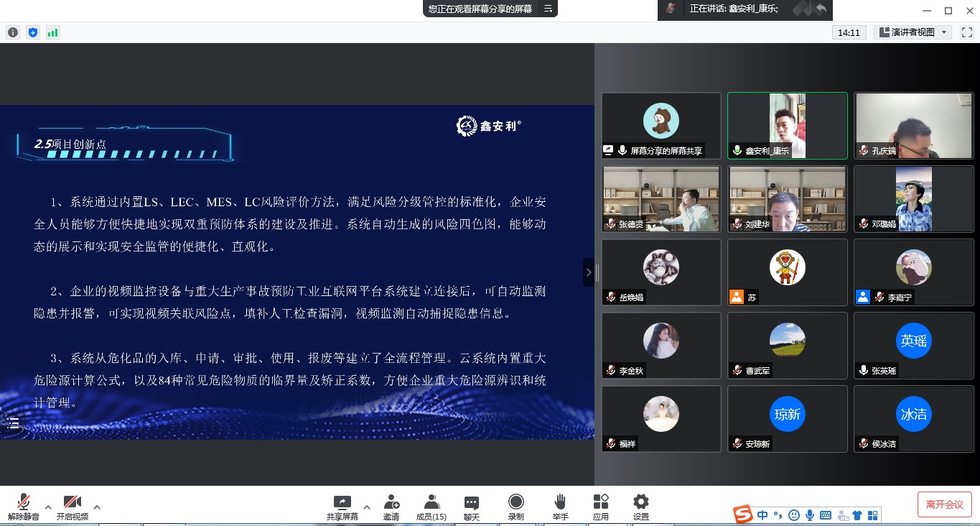Click the 共享屏幕 share screen icon
Image resolution: width=980 pixels, height=526 pixels.
pyautogui.click(x=342, y=502)
